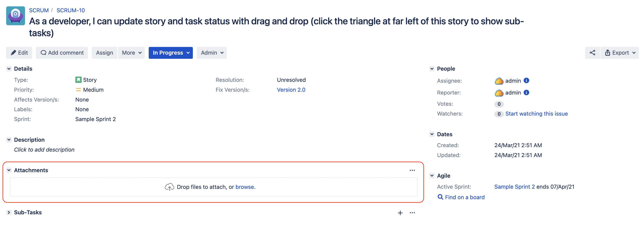Click the info icon next to assignee admin

pyautogui.click(x=526, y=81)
